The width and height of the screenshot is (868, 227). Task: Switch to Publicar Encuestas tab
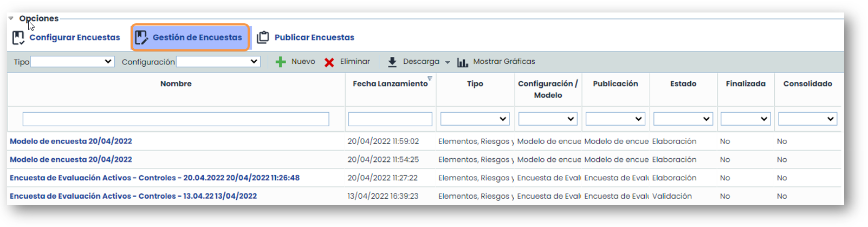[314, 37]
